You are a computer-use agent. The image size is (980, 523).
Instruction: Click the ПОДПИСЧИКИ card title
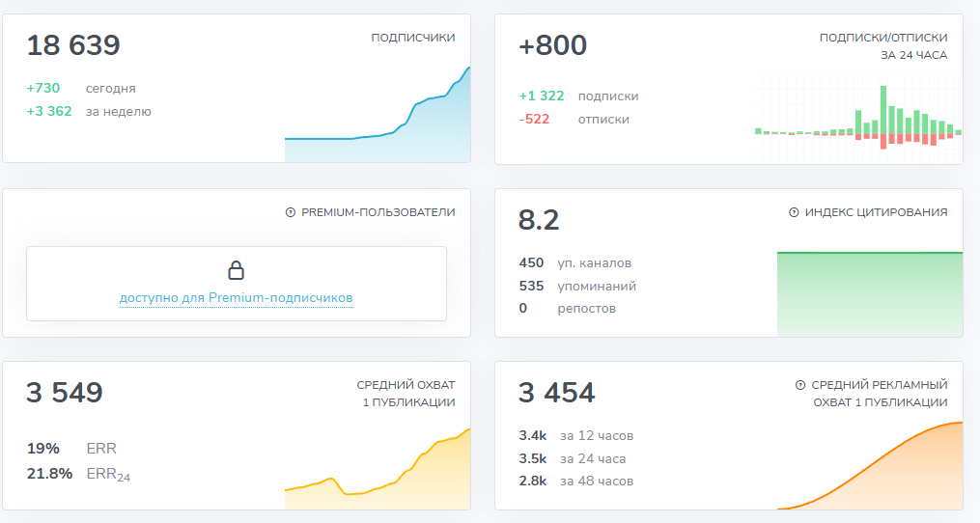pyautogui.click(x=413, y=38)
